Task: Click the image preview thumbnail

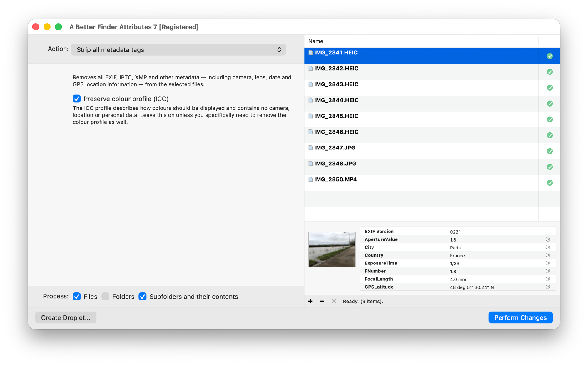Action: pos(332,249)
